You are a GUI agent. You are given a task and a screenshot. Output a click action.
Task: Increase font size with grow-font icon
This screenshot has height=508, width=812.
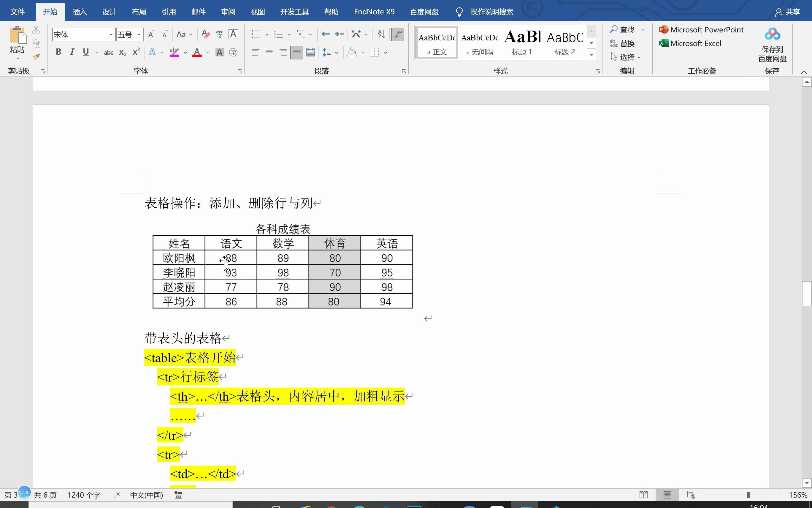pos(151,34)
